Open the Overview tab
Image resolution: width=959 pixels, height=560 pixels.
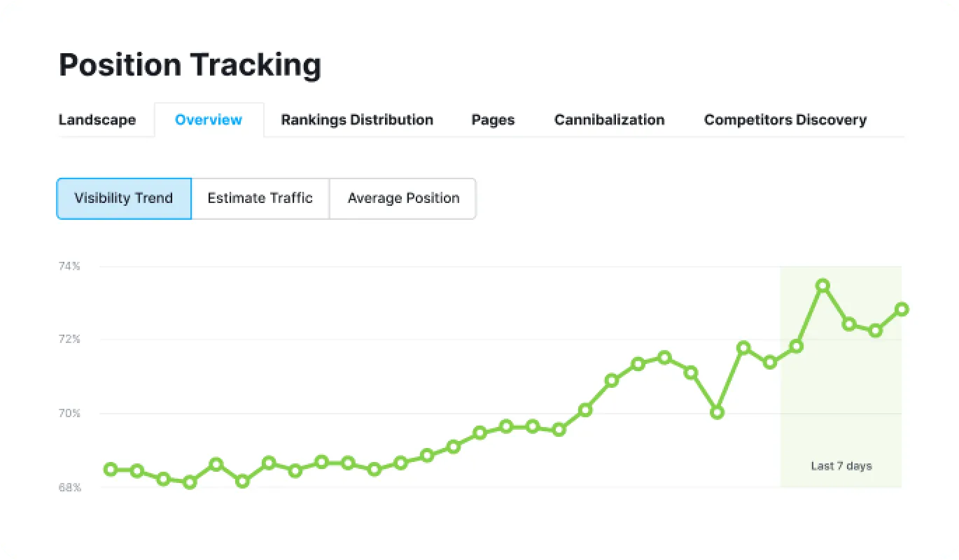[x=209, y=120]
